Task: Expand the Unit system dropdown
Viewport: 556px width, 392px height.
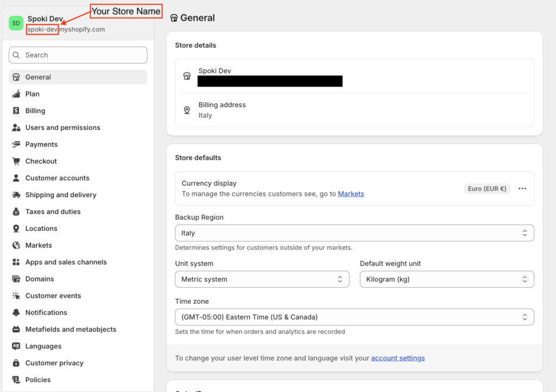Action: [x=262, y=279]
